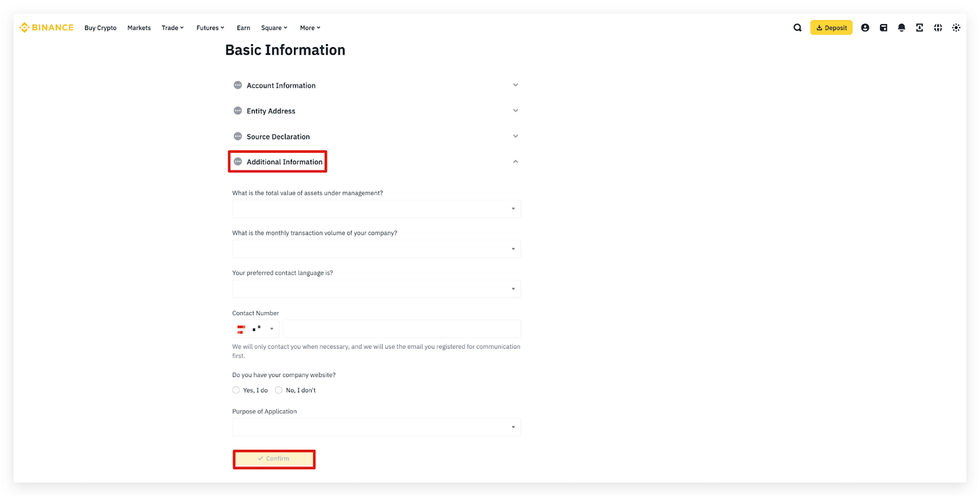Click into the Contact Number input field
This screenshot has height=496, width=980.
pos(402,329)
